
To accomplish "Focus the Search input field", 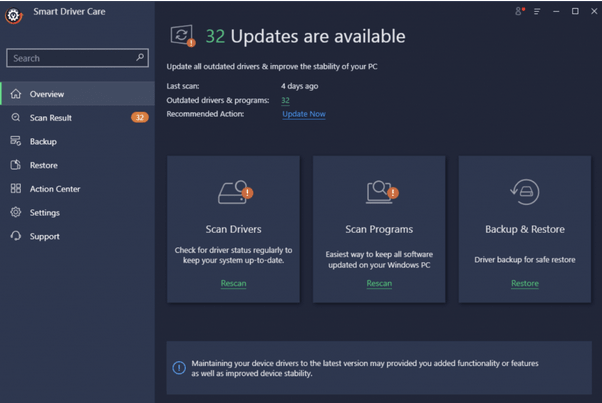I will (77, 58).
